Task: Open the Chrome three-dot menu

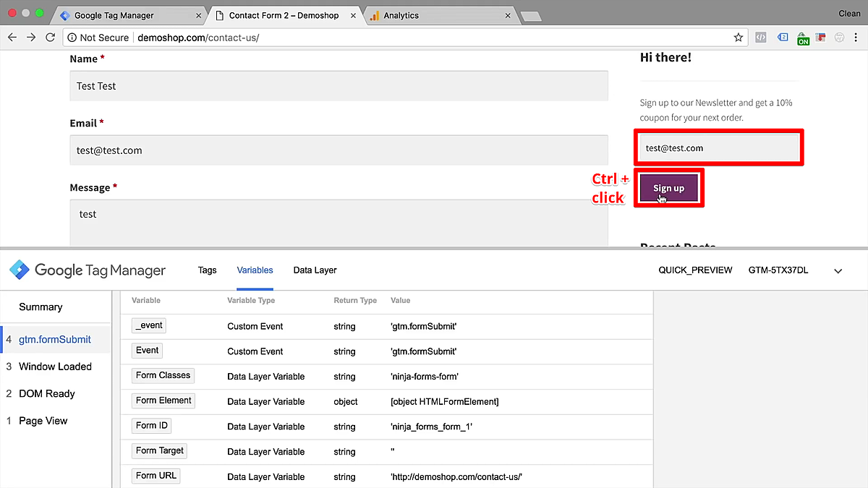Action: (x=856, y=38)
